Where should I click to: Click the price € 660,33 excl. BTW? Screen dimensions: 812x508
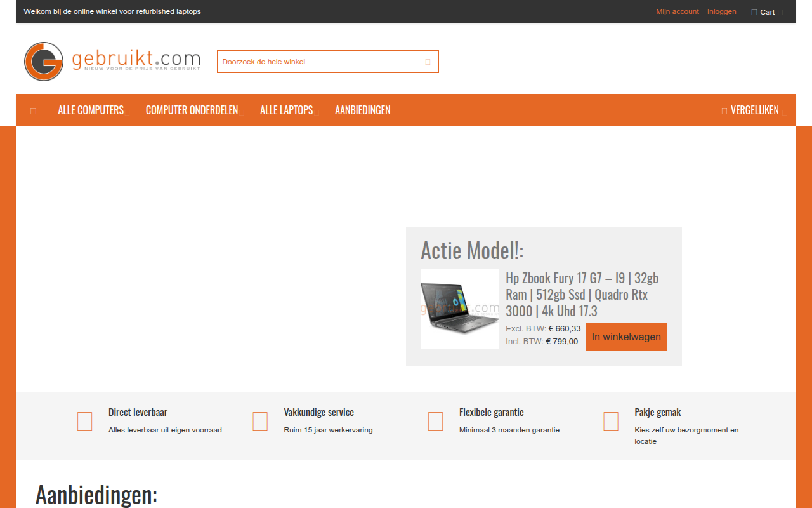[x=565, y=328]
